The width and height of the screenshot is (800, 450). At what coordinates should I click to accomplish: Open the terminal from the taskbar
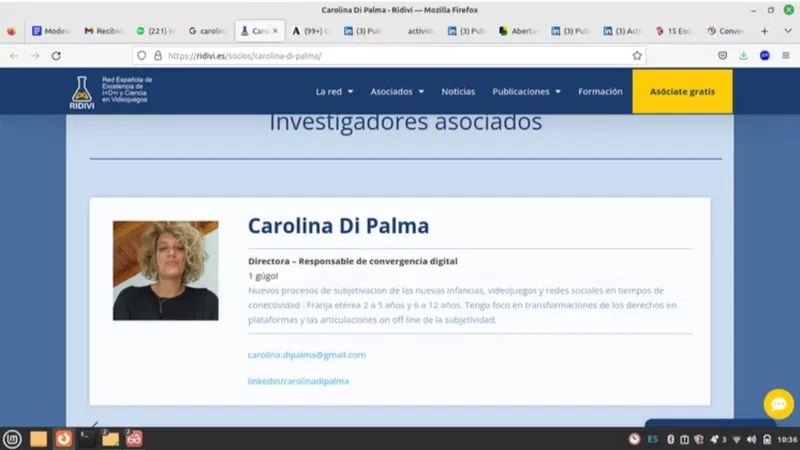pyautogui.click(x=88, y=438)
